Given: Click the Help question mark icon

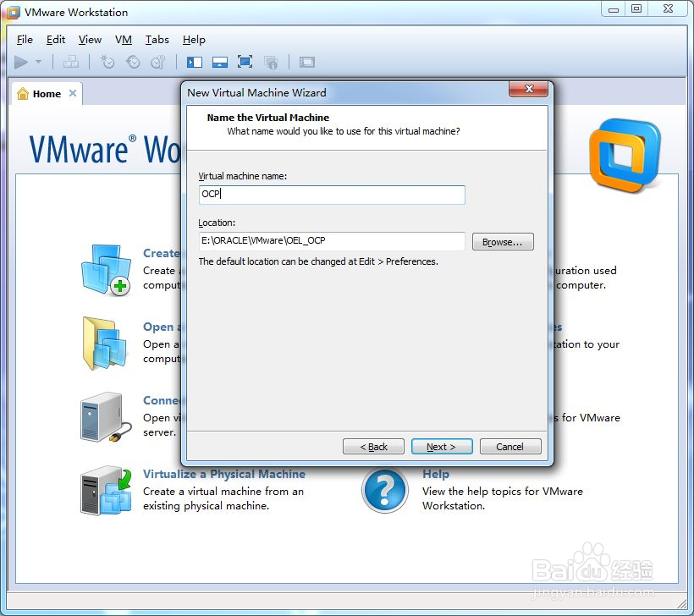Looking at the screenshot, I should tap(384, 490).
